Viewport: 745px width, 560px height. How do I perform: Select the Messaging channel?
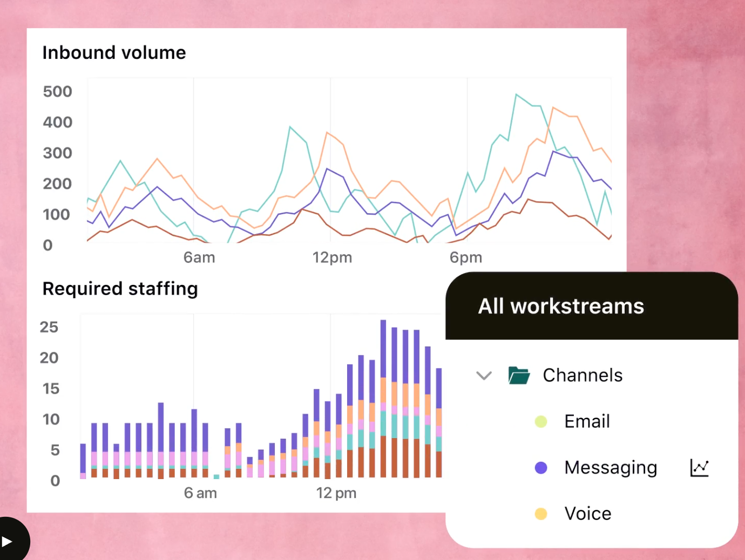pos(611,468)
